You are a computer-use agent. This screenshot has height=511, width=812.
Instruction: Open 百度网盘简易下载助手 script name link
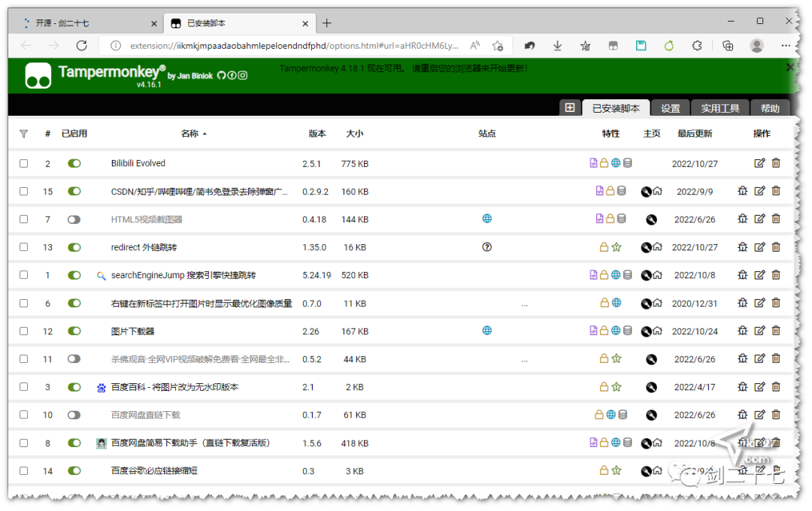(x=190, y=443)
